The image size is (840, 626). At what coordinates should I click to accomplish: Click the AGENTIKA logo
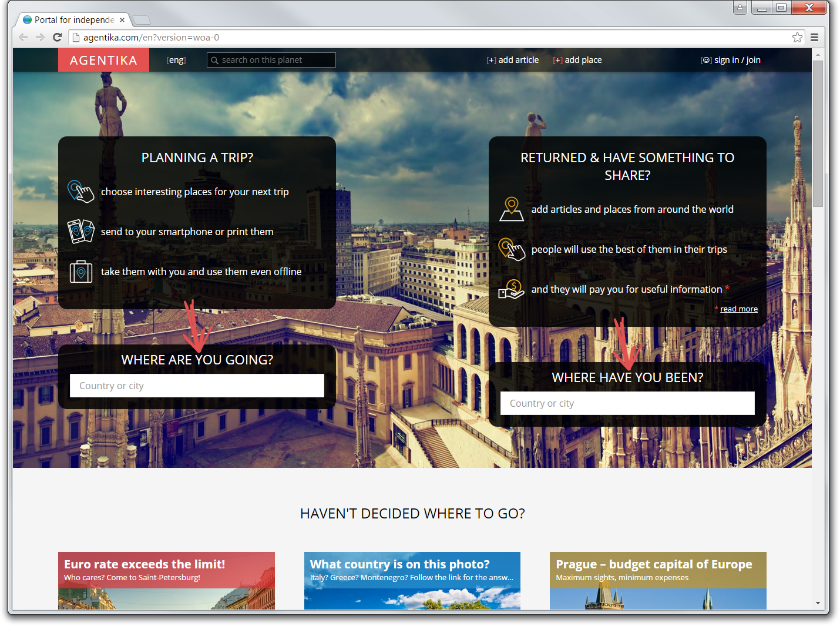103,60
